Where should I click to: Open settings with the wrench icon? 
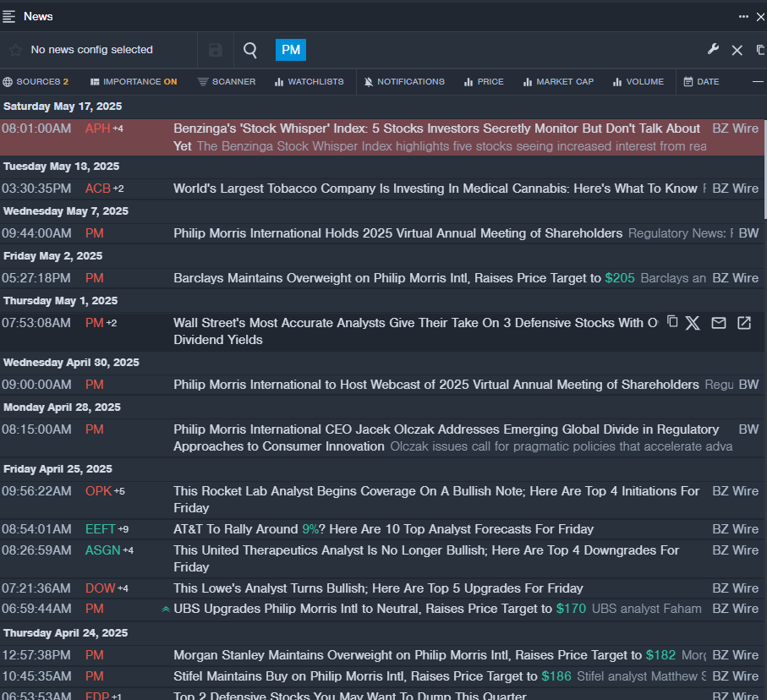pos(713,49)
